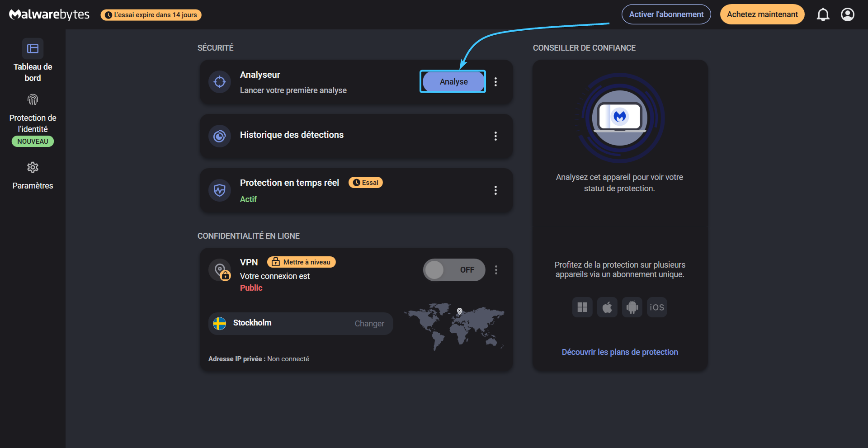Screen dimensions: 868x448
Task: Open VPN three-dot options menu
Action: coord(496,270)
